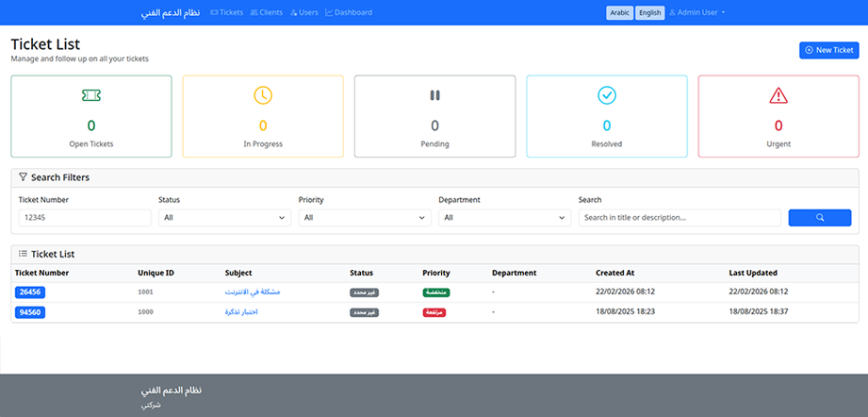868x417 pixels.
Task: Focus the Ticket Number input field
Action: pos(85,218)
